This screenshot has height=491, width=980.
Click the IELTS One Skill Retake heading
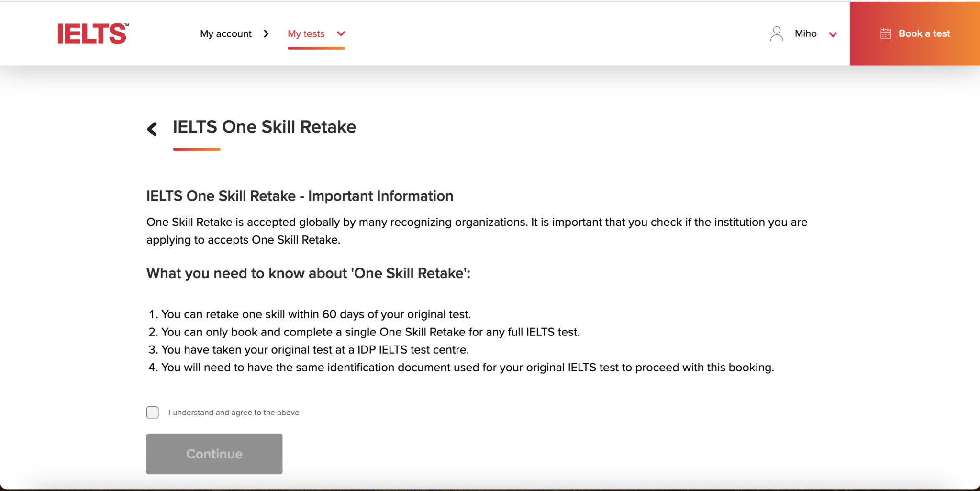[x=264, y=126]
